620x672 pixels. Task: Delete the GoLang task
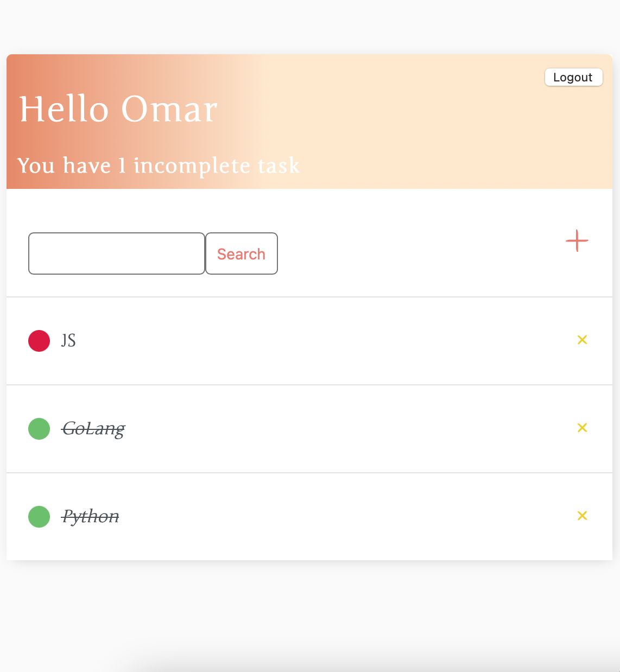point(582,428)
